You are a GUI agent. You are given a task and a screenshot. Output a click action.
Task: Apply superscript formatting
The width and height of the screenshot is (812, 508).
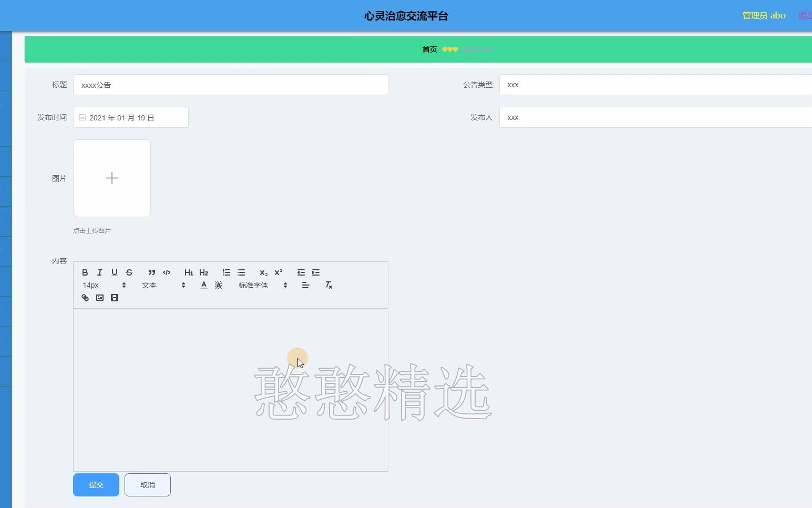coord(279,272)
